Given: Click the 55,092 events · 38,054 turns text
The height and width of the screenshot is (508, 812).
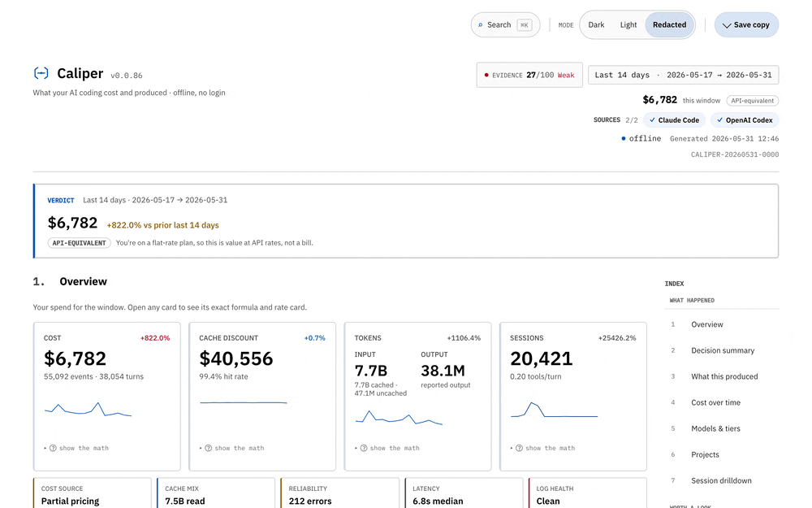Looking at the screenshot, I should point(93,376).
